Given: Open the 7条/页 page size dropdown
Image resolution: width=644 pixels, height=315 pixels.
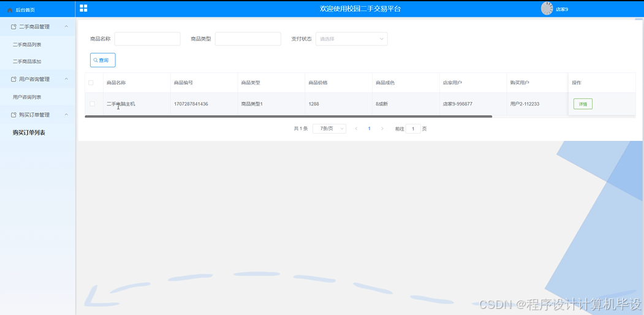Looking at the screenshot, I should [330, 129].
